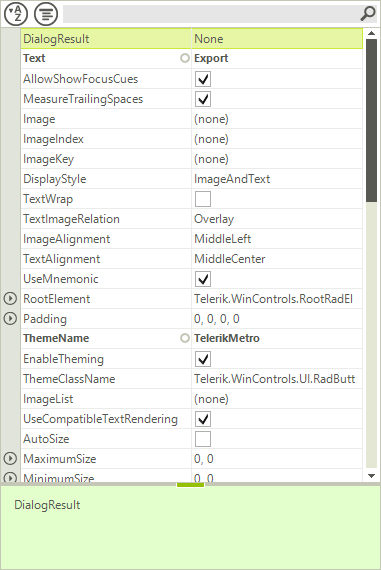Select the Image property row
Viewport: 381px width, 570px height.
click(192, 119)
